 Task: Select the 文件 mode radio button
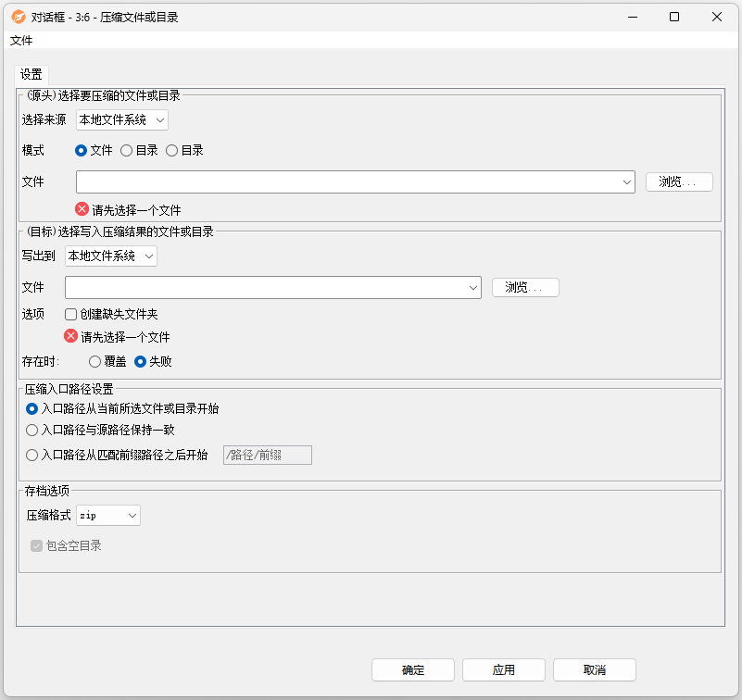click(x=82, y=150)
